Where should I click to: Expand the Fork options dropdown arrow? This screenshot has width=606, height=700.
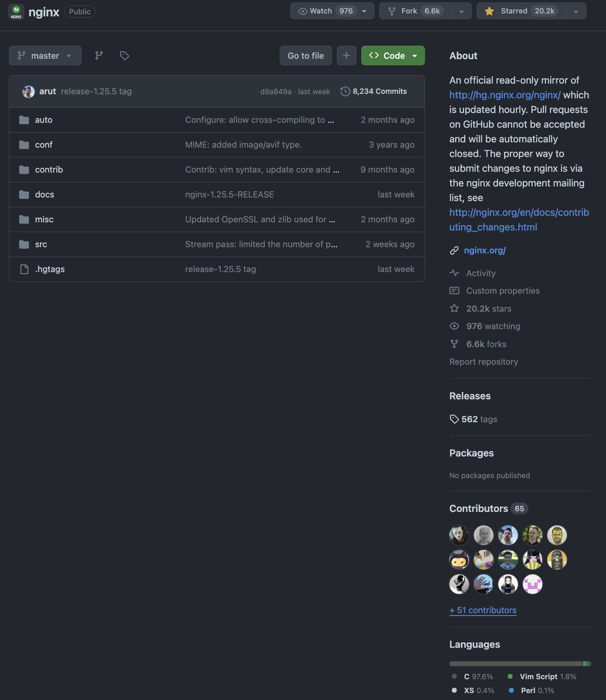[462, 11]
